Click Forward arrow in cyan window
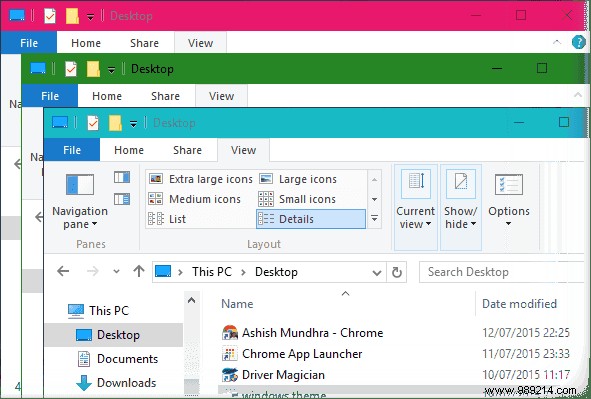 (x=92, y=271)
